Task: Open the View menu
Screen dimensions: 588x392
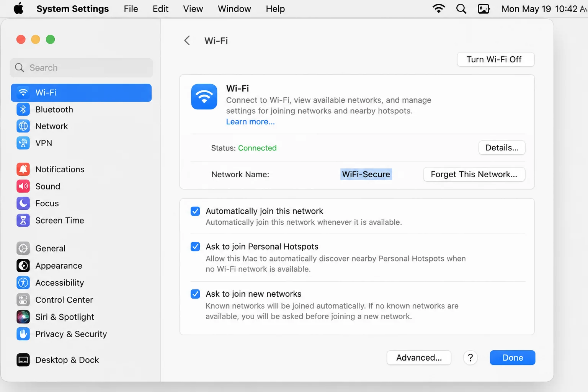Action: (x=193, y=9)
